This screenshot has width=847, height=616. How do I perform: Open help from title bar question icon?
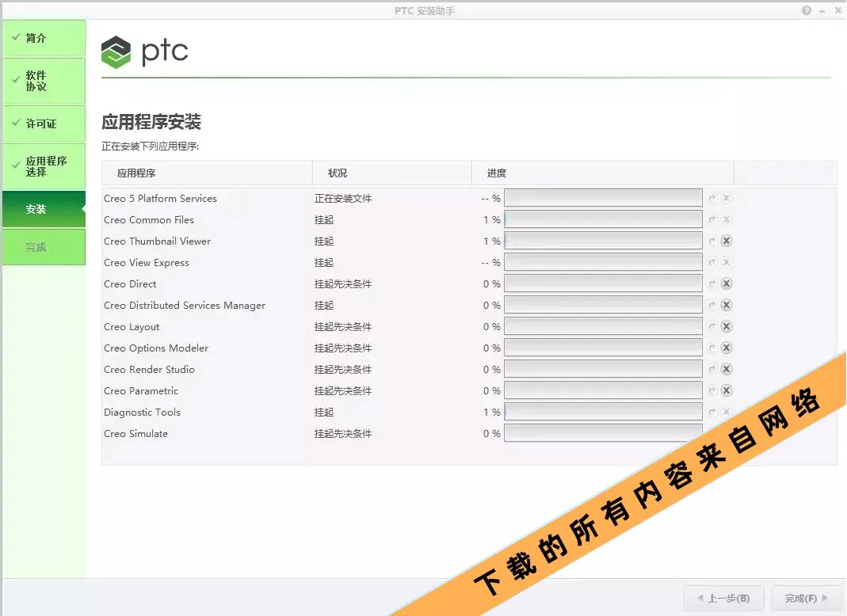tap(807, 10)
